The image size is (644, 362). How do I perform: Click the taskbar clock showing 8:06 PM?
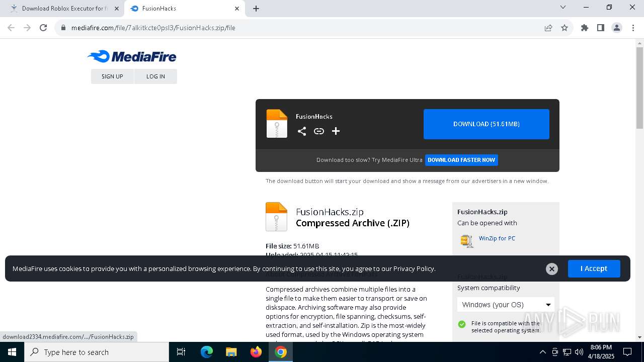[601, 352]
